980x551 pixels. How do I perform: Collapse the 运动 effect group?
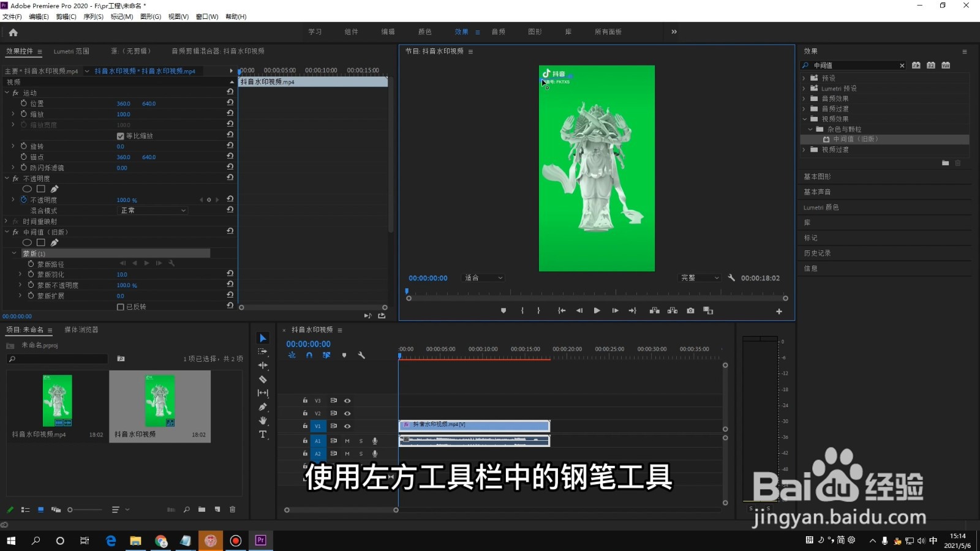[7, 93]
